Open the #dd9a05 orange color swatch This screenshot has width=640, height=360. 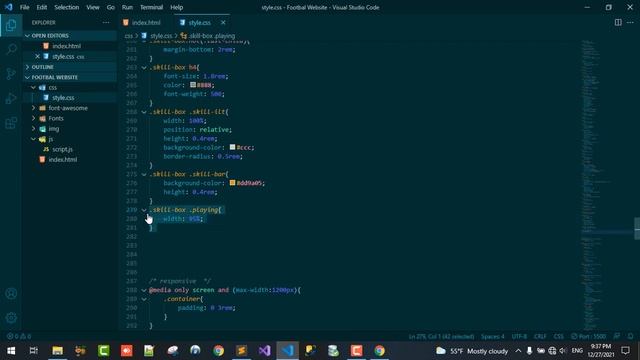click(x=232, y=183)
